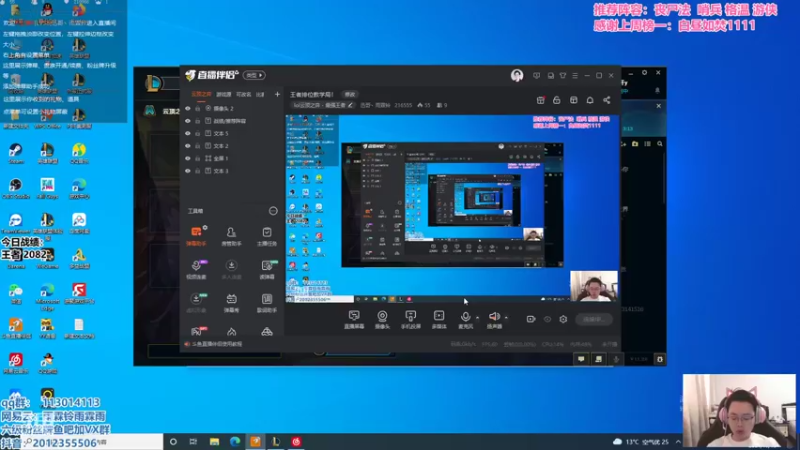
Task: Click the grid layout icon next to the bell
Action: coord(573,100)
